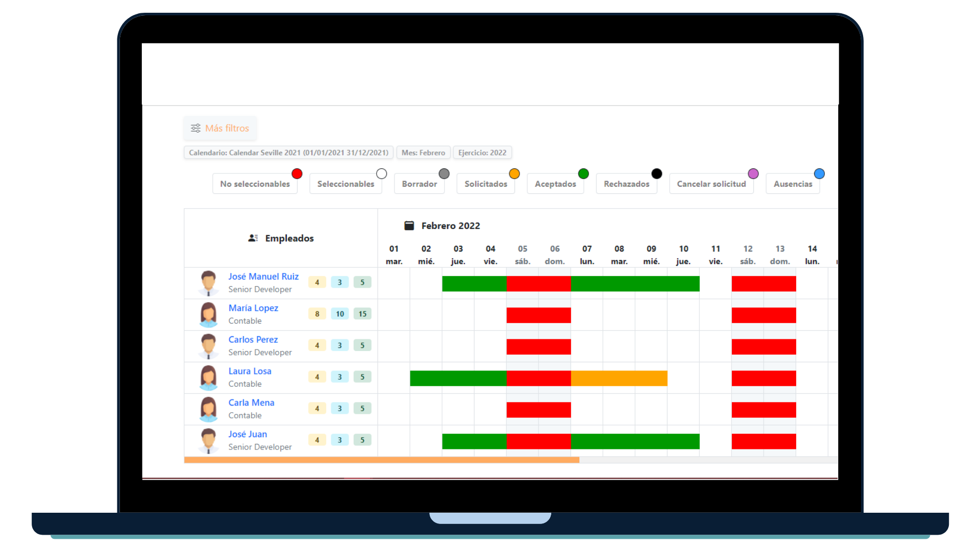Toggle the Aceptados legend filter

pyautogui.click(x=555, y=184)
